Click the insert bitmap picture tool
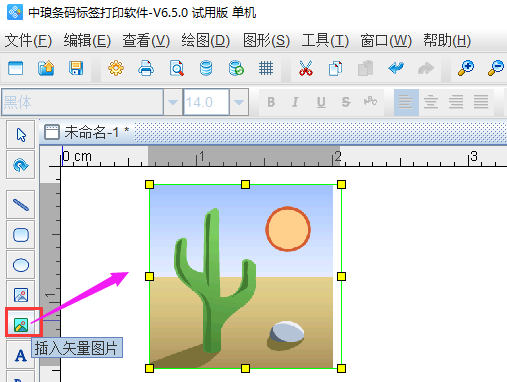This screenshot has width=507, height=382. (21, 295)
